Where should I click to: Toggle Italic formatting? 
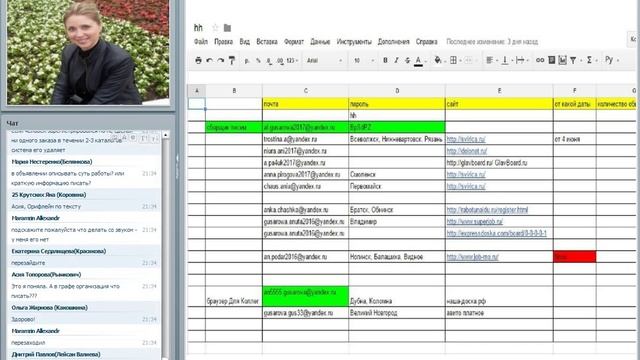[396, 60]
